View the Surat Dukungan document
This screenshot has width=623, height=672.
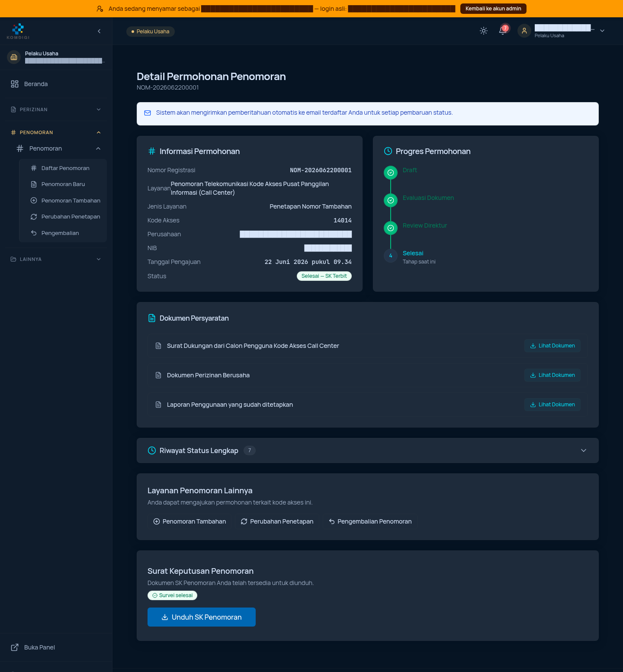pyautogui.click(x=552, y=346)
